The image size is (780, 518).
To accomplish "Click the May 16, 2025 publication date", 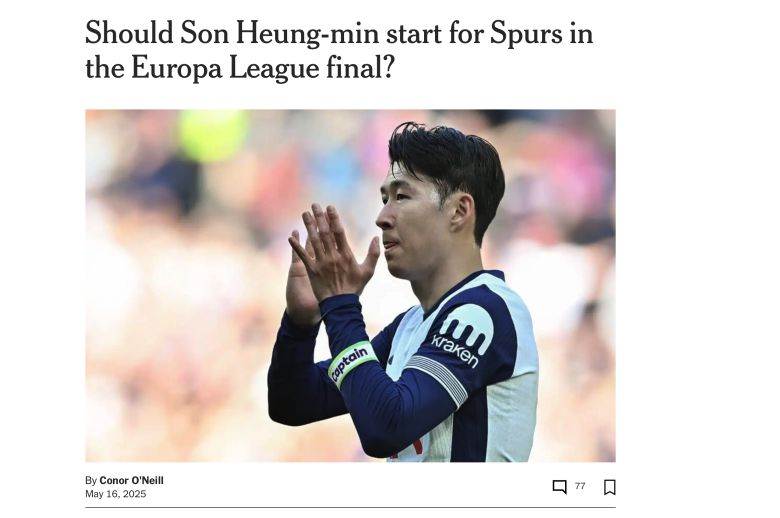I will [115, 494].
